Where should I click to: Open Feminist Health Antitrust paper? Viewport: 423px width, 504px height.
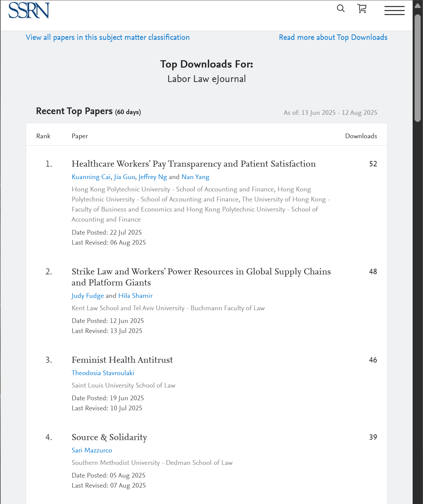point(122,360)
